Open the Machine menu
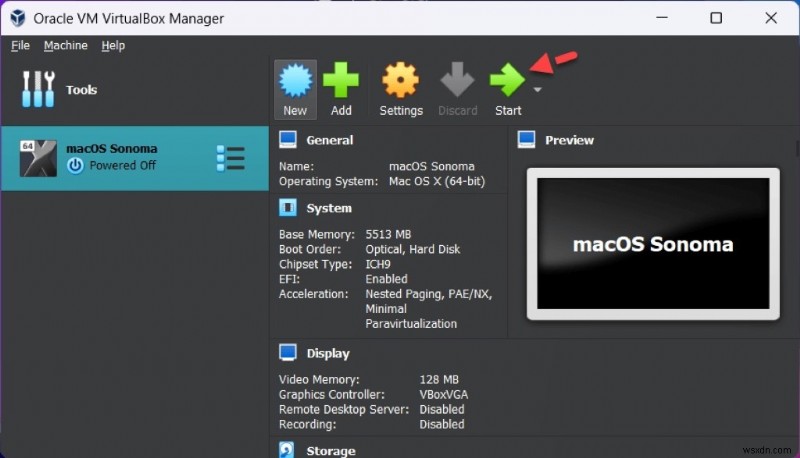The width and height of the screenshot is (800, 458). coord(65,45)
